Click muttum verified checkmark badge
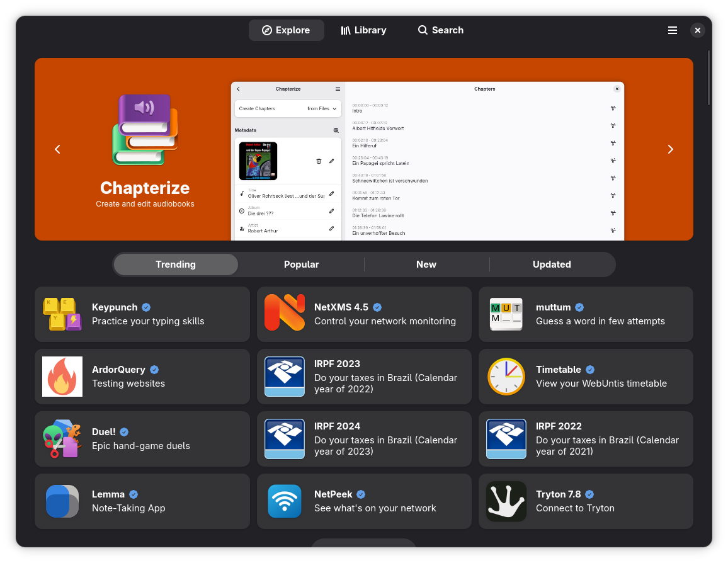This screenshot has width=728, height=563. (579, 307)
